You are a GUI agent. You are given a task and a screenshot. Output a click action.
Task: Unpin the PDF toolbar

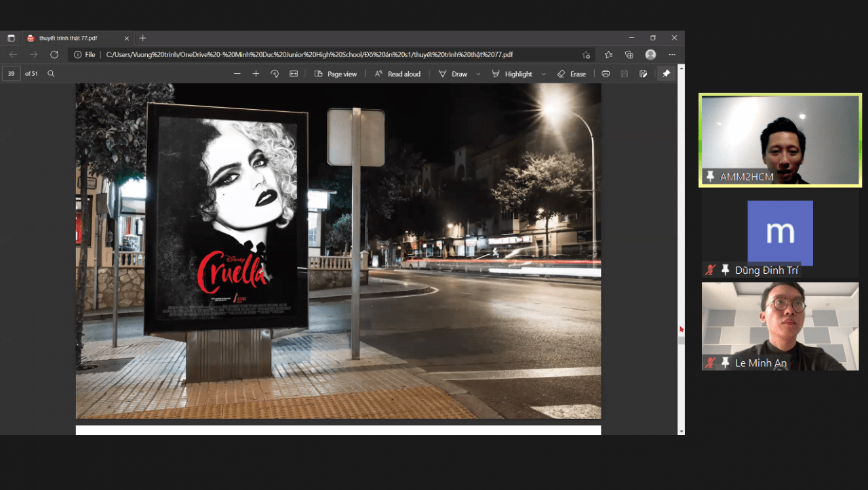click(666, 74)
